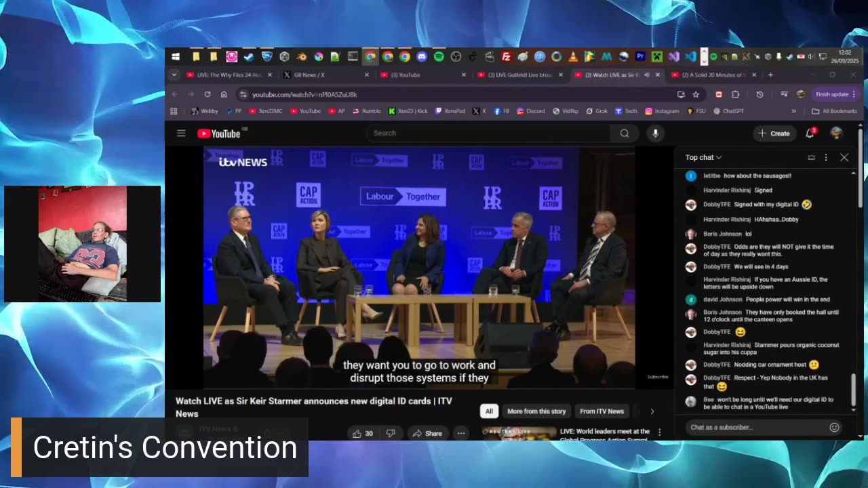The width and height of the screenshot is (868, 488).
Task: Open the emoji picker in chat
Action: coord(834,427)
